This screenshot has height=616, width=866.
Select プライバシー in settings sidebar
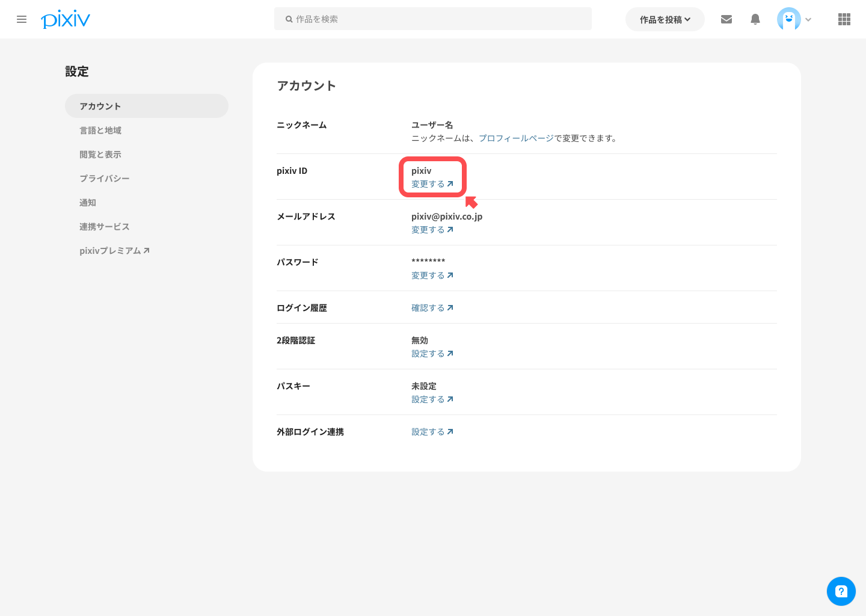[105, 179]
